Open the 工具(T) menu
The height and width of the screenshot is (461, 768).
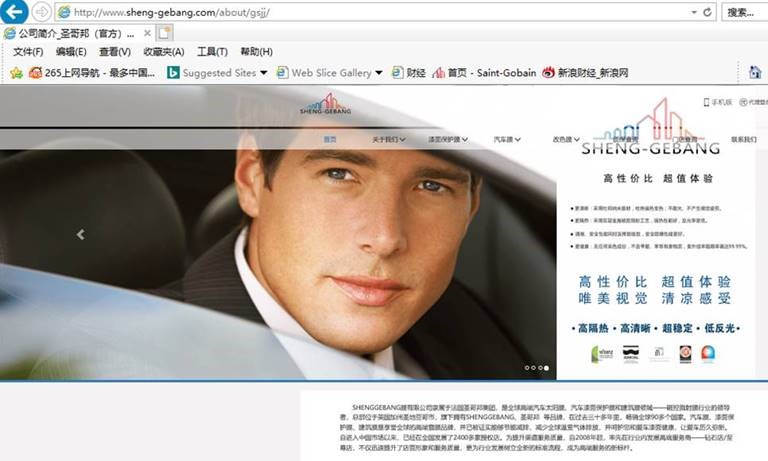point(212,52)
